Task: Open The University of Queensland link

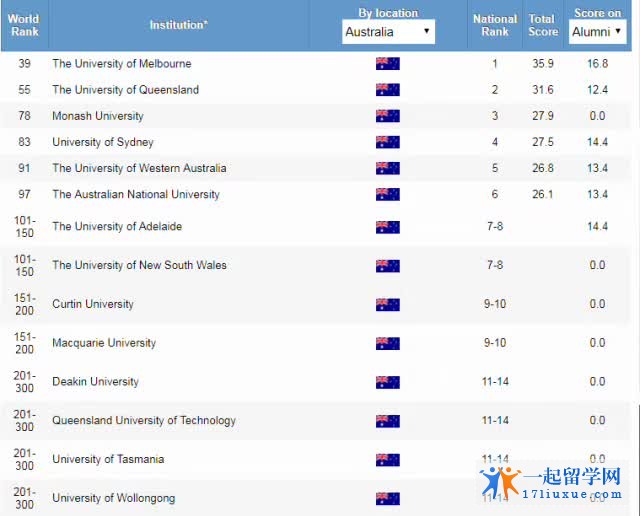Action: (125, 90)
